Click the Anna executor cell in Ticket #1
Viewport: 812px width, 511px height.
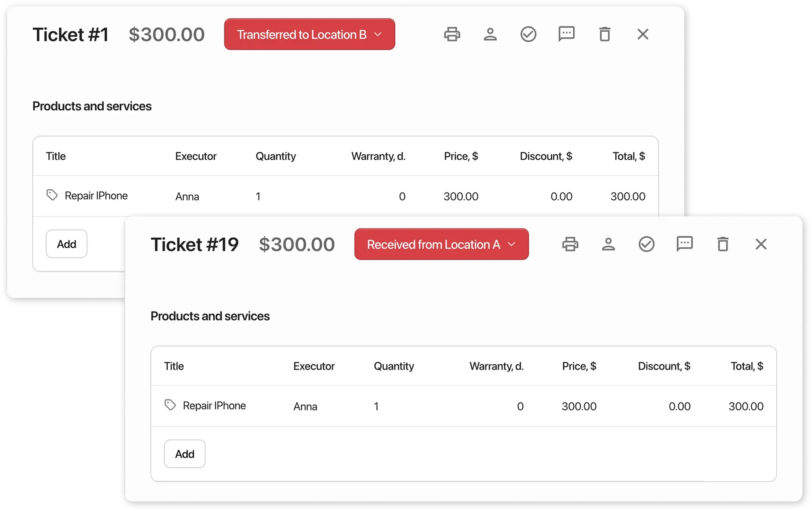coord(187,196)
